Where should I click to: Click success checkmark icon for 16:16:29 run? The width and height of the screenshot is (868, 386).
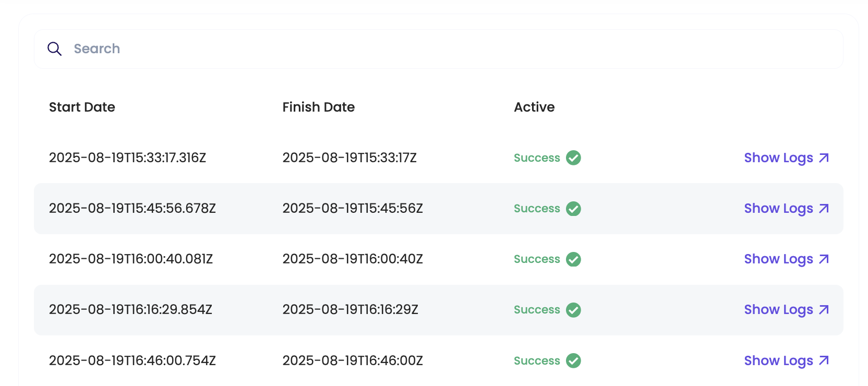pos(573,310)
